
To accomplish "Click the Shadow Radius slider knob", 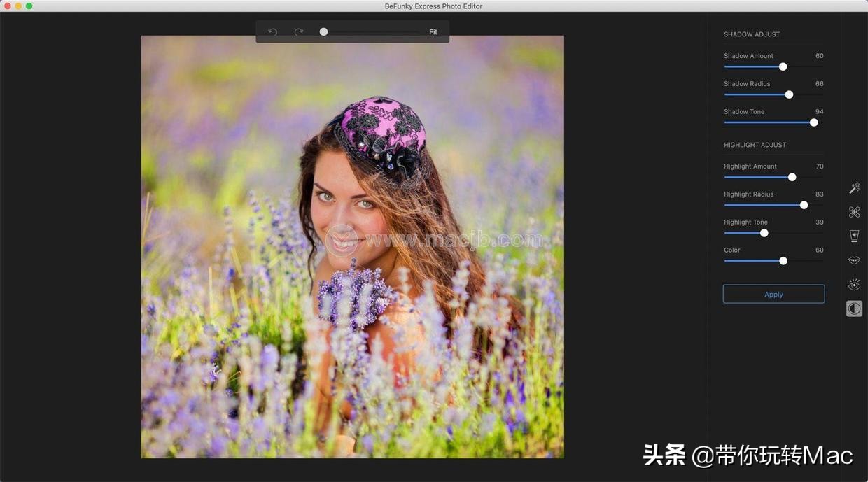I will 789,94.
